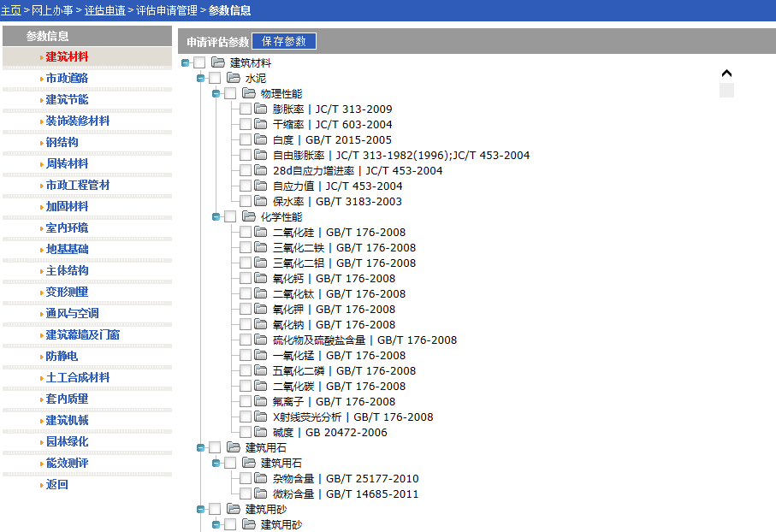The width and height of the screenshot is (776, 532).
Task: Collapse the 化学性能 branch
Action: coord(216,217)
